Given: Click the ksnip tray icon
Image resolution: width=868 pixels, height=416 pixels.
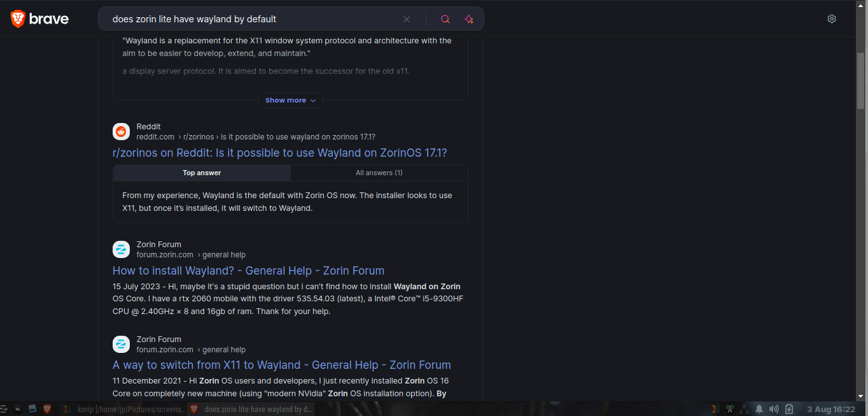Looking at the screenshot, I should [715, 409].
